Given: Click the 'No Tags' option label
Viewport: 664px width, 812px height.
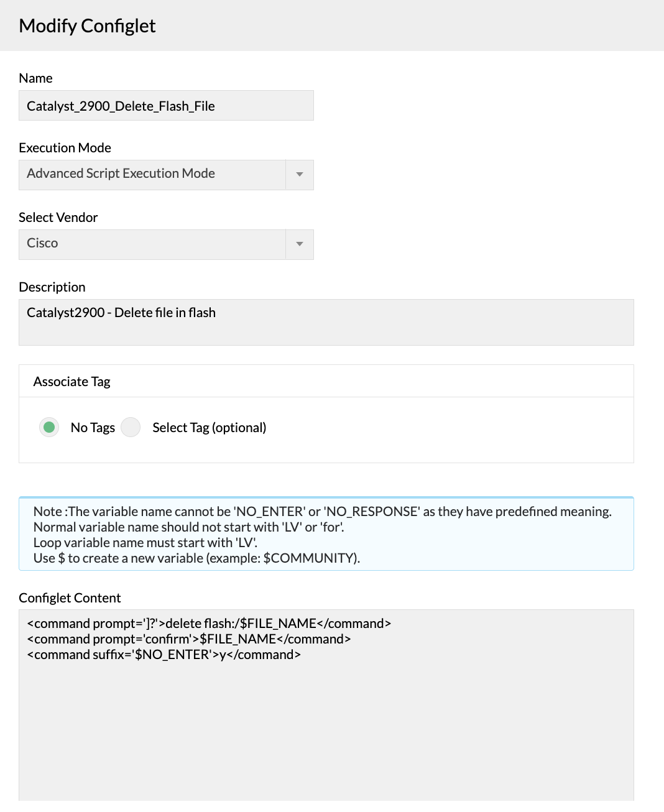Looking at the screenshot, I should click(93, 428).
